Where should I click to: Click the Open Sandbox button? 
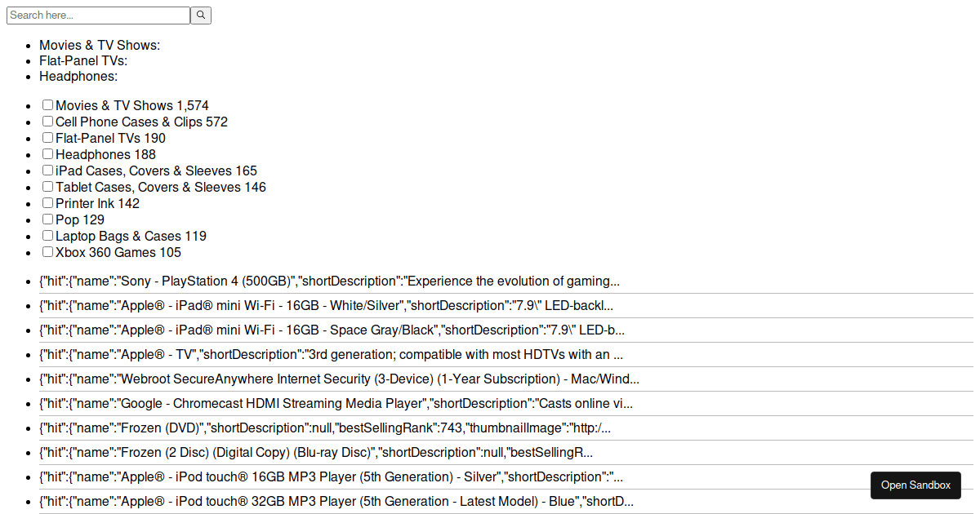[x=915, y=485]
